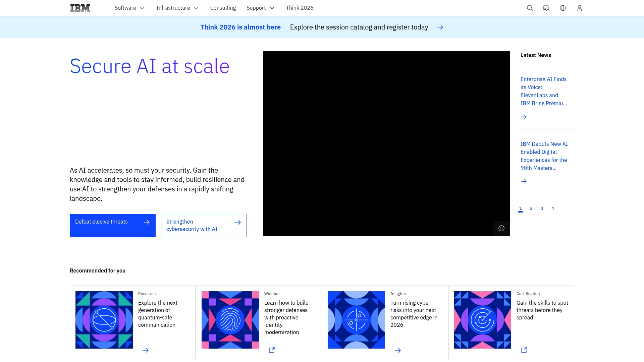Open the chat contact icon
Screen dimensions: 644x362
pos(546,8)
